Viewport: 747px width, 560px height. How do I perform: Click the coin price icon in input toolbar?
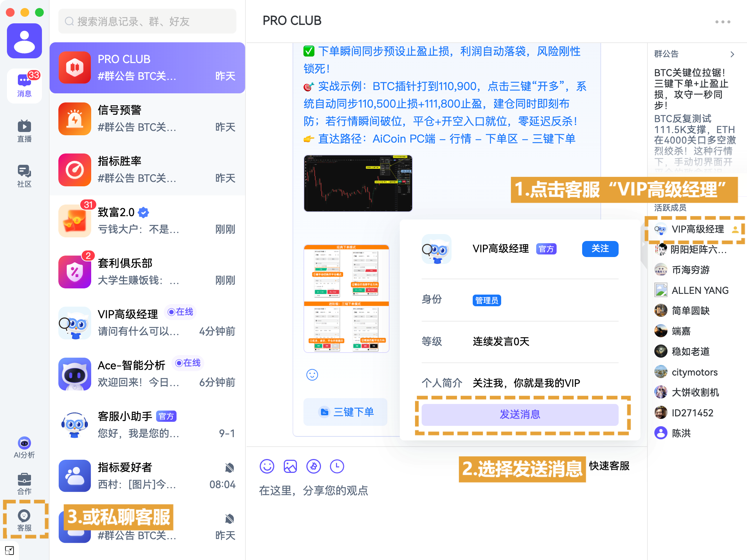313,466
